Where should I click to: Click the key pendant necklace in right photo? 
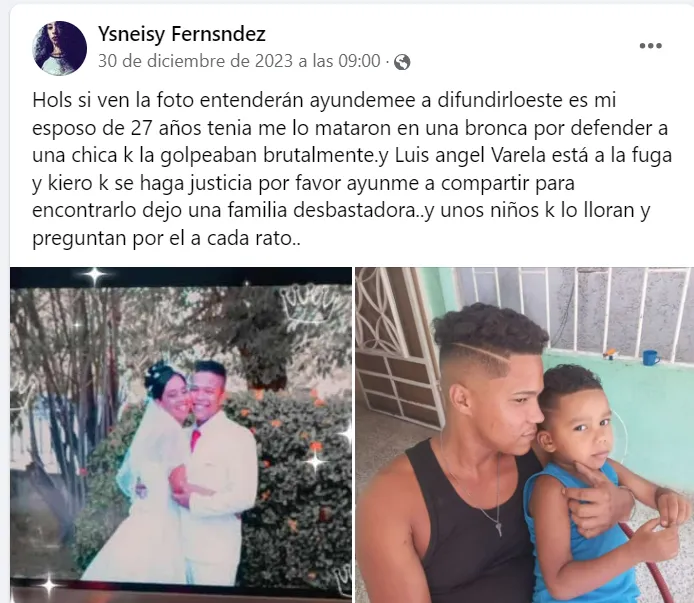pyautogui.click(x=499, y=528)
